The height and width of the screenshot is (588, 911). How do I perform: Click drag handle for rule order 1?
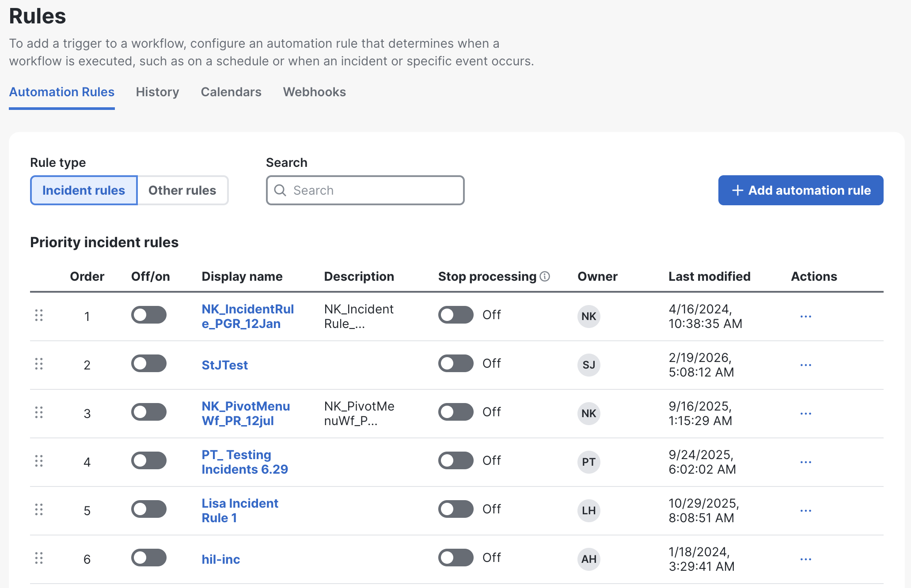tap(39, 315)
